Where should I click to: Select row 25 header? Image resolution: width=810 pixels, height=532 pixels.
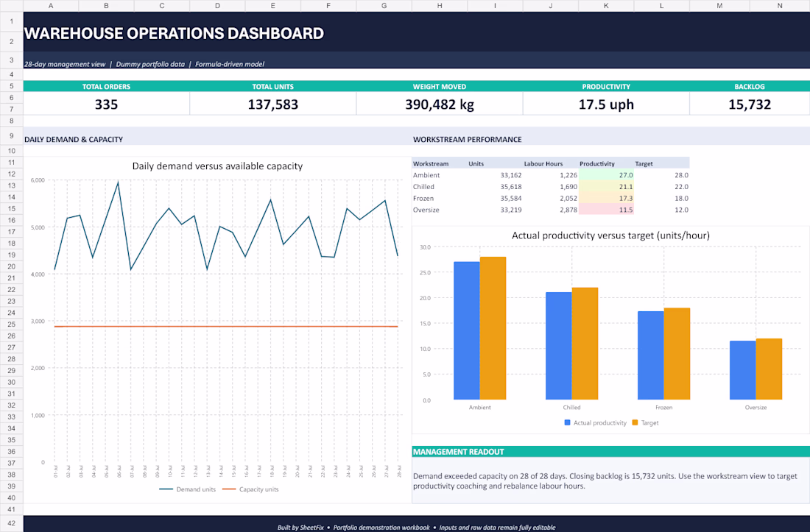(11, 324)
